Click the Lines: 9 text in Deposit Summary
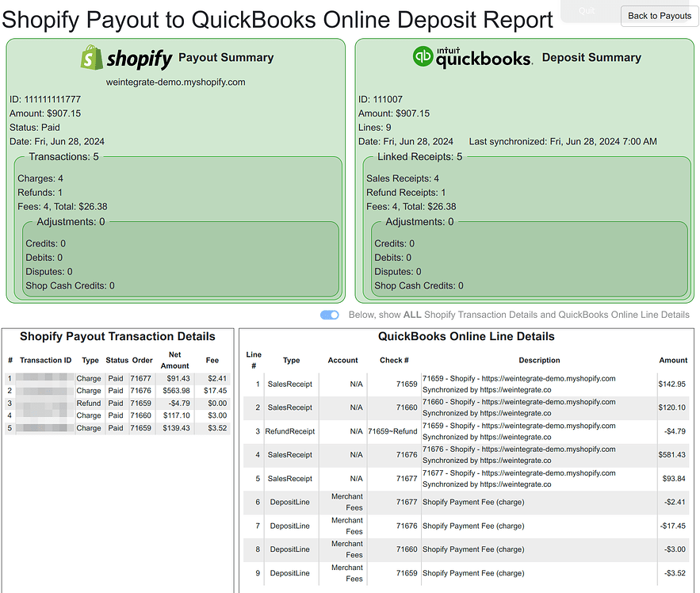This screenshot has width=700, height=593. point(374,128)
